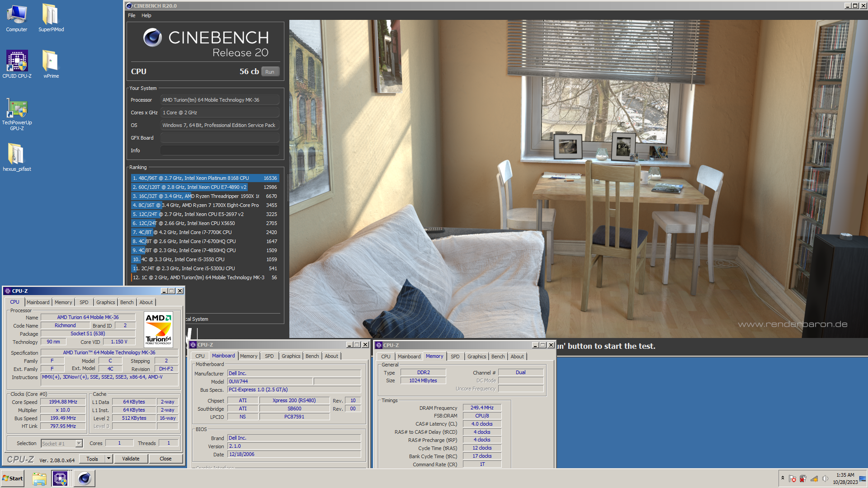The height and width of the screenshot is (488, 868).
Task: Show hidden tray icons with the chevron
Action: 783,478
